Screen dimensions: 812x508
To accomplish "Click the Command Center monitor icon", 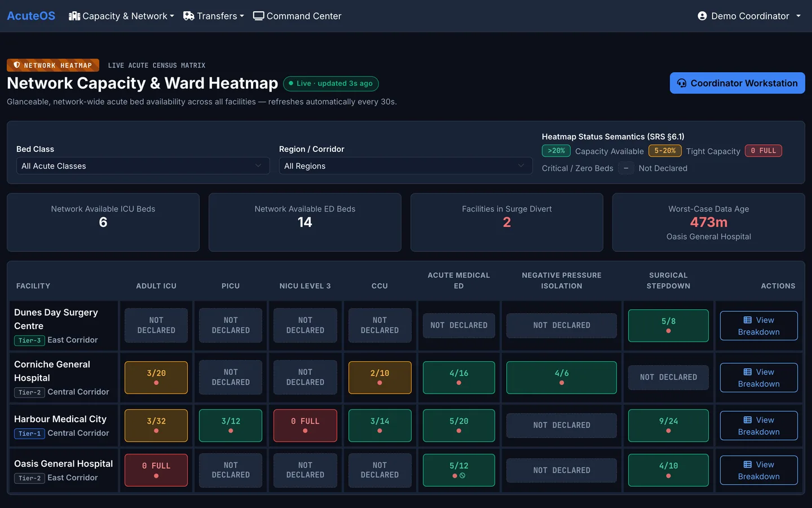I will point(258,16).
